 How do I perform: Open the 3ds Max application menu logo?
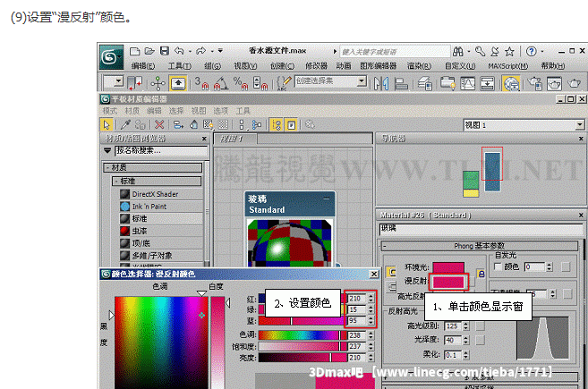coord(111,57)
